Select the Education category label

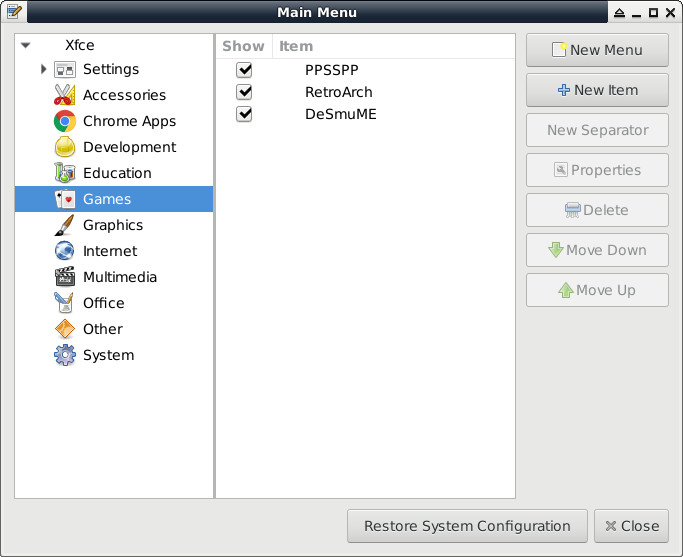(x=117, y=173)
